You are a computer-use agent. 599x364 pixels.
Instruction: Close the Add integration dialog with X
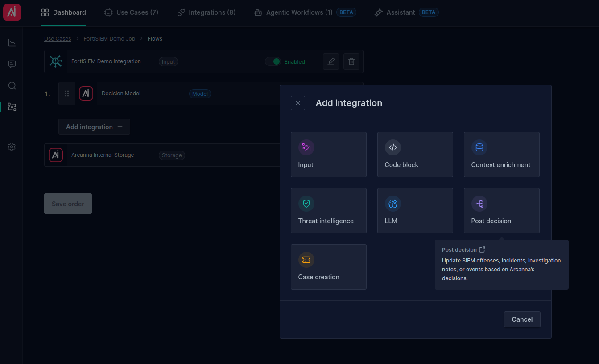pyautogui.click(x=298, y=103)
